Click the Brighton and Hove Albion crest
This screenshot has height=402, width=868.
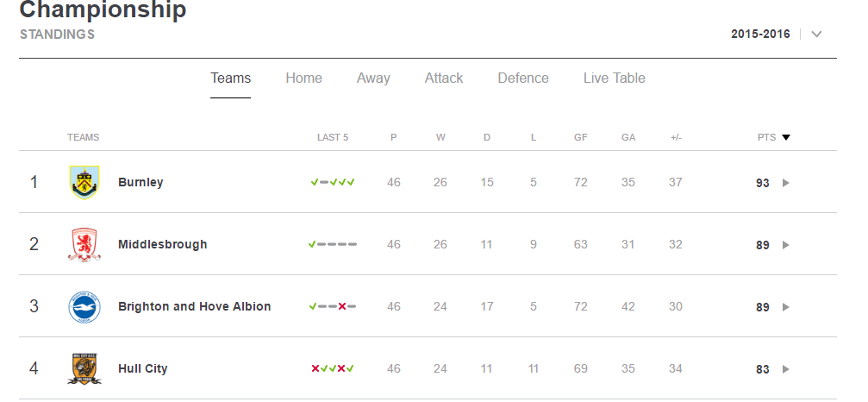pyautogui.click(x=84, y=307)
